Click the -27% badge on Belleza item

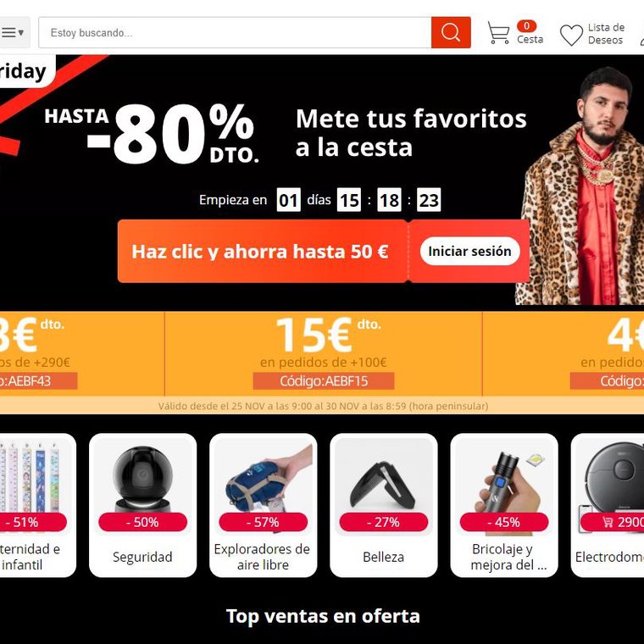click(384, 522)
